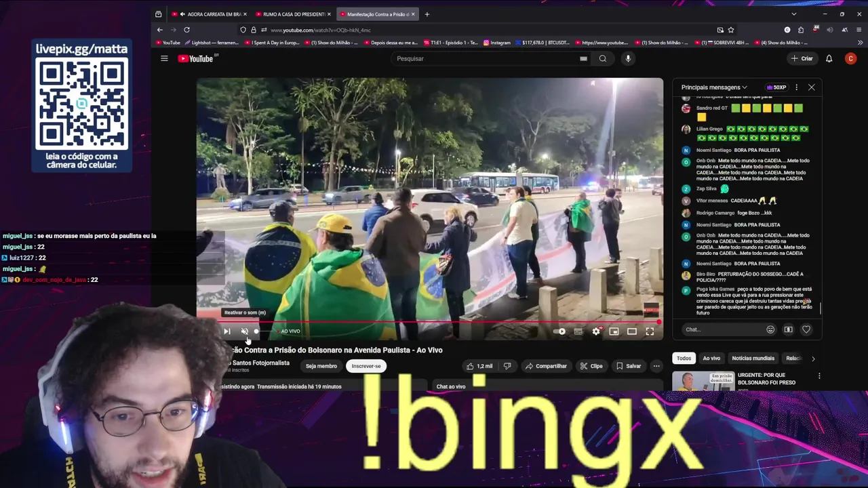This screenshot has height=488, width=868.
Task: Open live chat options three-dot menu
Action: tap(796, 87)
